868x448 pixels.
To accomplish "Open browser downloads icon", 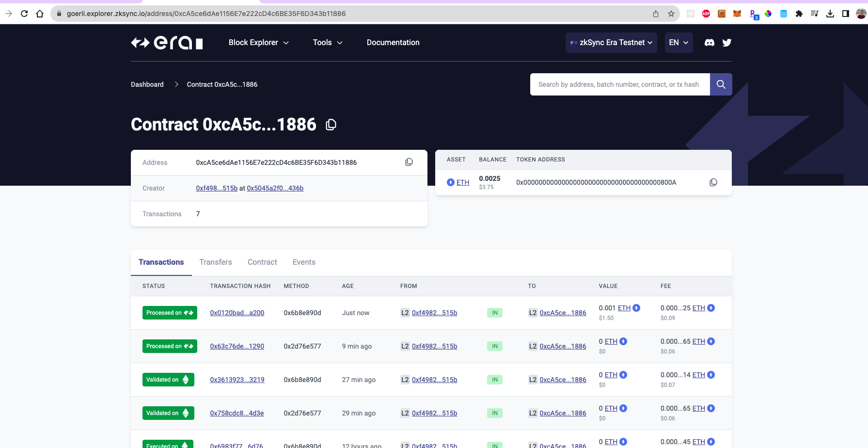I will pyautogui.click(x=830, y=14).
